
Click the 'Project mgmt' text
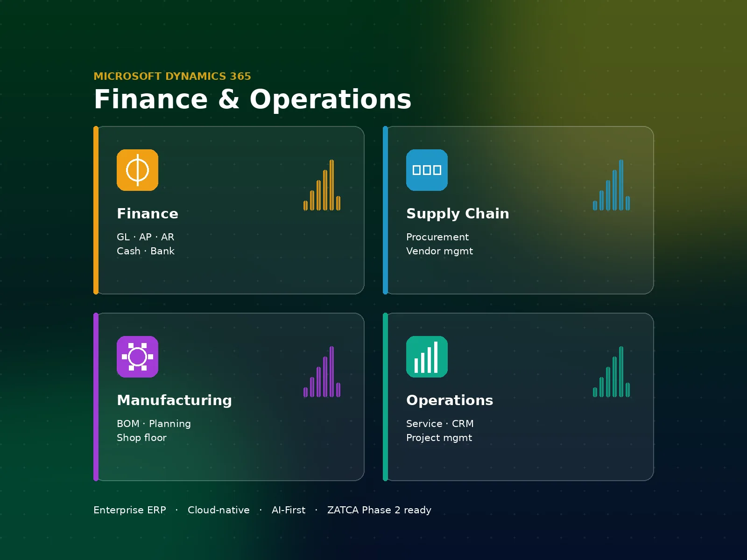tap(439, 438)
